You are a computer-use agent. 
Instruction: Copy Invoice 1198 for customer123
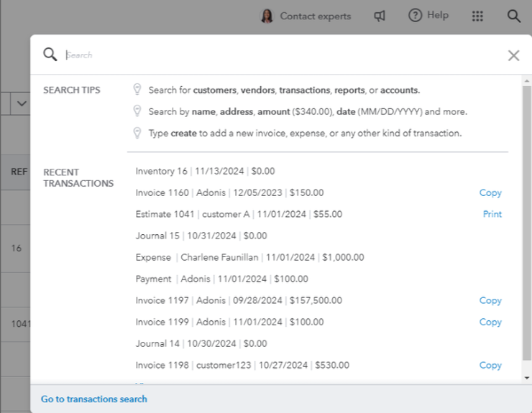point(490,365)
